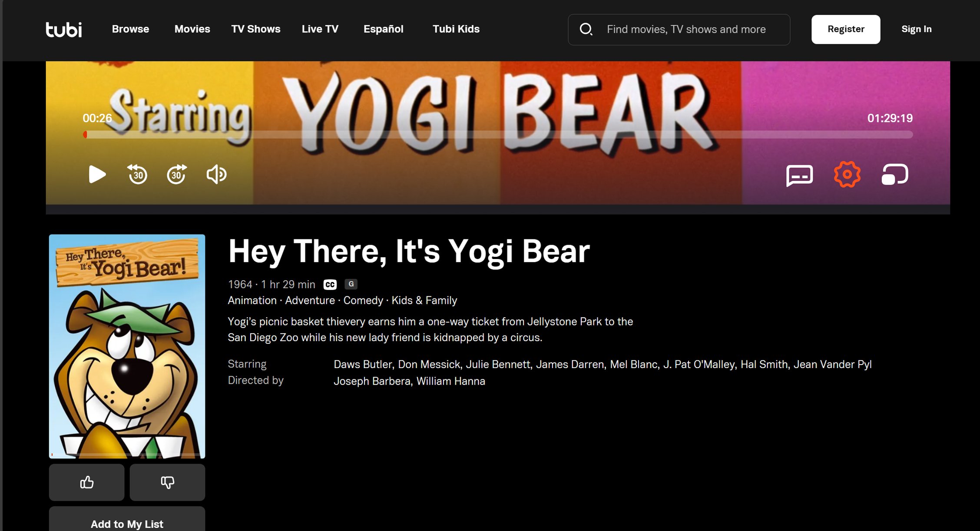Image resolution: width=980 pixels, height=531 pixels.
Task: Click the Register button
Action: [x=846, y=29]
